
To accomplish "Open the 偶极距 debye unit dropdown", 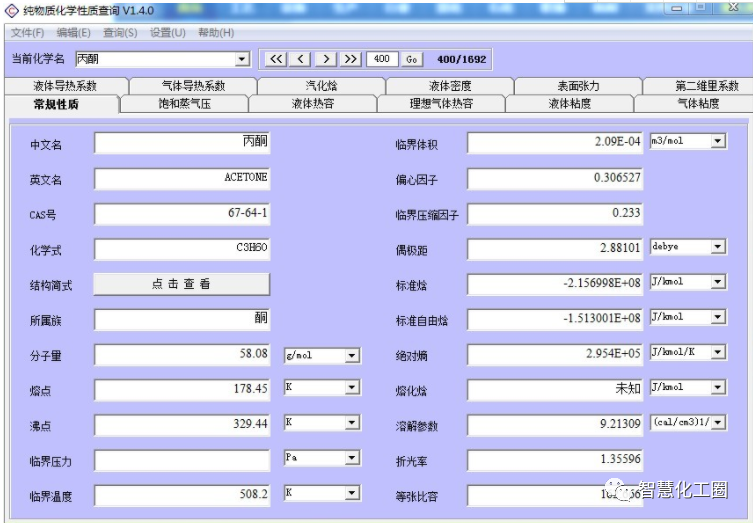I will tap(717, 246).
